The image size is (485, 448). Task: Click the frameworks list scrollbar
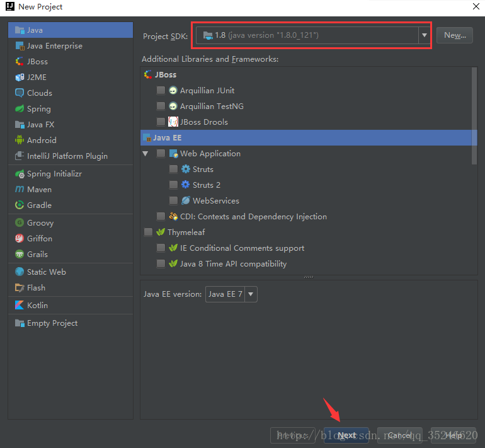[x=474, y=116]
